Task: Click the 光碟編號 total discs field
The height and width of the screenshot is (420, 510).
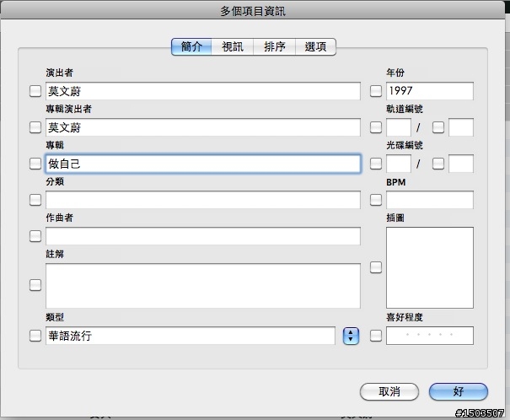Action: [461, 164]
